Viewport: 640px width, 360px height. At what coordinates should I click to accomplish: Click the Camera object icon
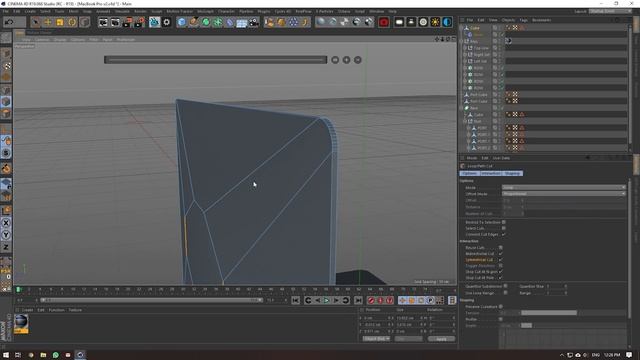[254, 22]
